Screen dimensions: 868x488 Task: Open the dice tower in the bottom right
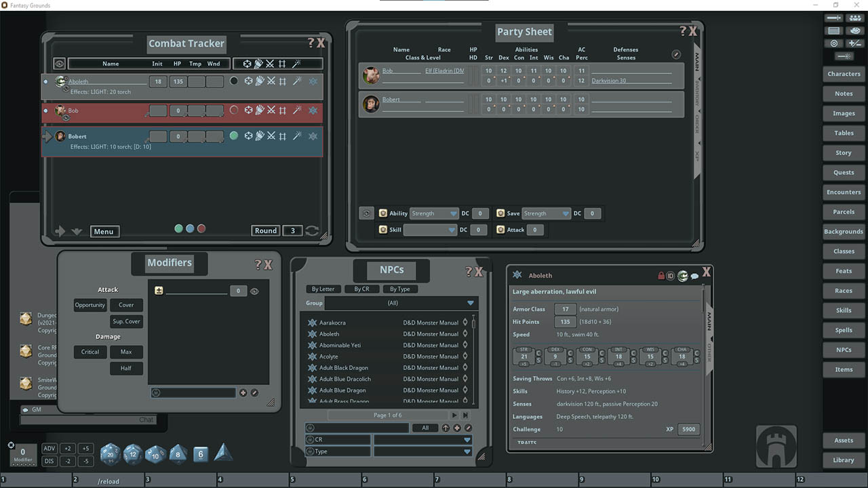(x=776, y=446)
